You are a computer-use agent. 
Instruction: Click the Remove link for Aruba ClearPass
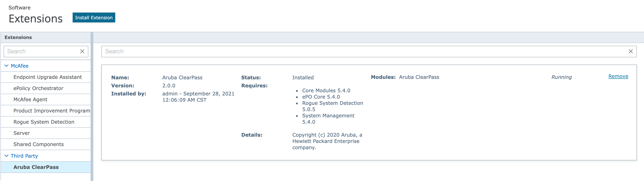tap(618, 76)
